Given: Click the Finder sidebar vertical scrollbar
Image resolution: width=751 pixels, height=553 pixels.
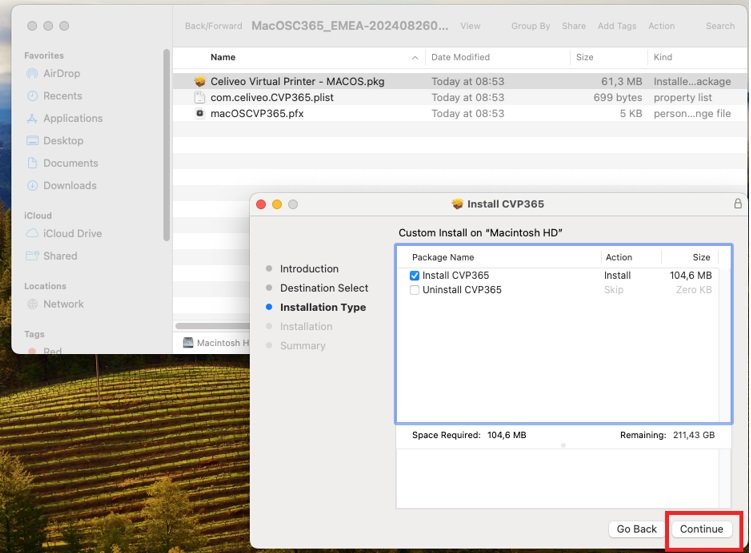Looking at the screenshot, I should pos(166,145).
